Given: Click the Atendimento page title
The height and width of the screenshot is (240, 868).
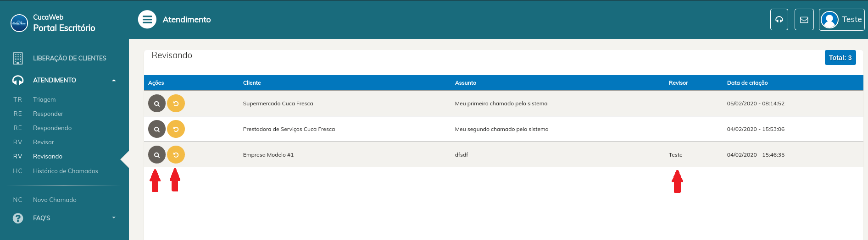Looking at the screenshot, I should [187, 20].
